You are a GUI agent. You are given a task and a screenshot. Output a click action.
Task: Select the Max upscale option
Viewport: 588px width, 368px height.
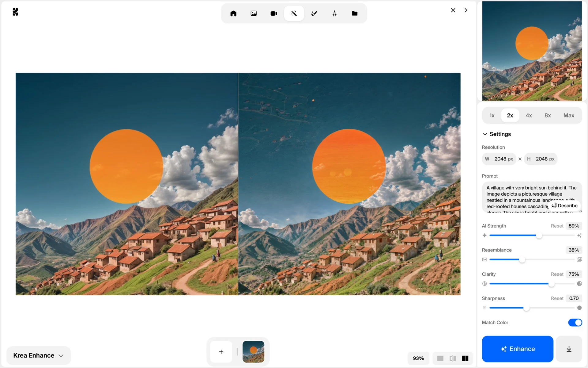(569, 115)
